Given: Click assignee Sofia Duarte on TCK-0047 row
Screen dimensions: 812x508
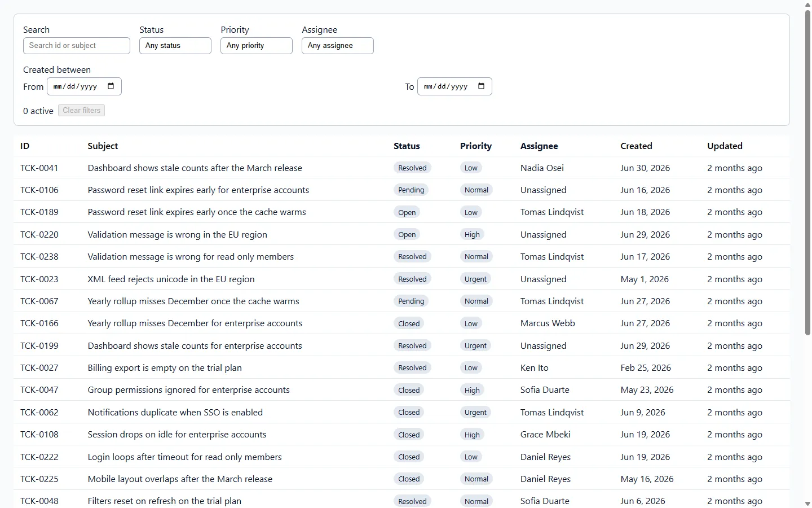Looking at the screenshot, I should click(x=545, y=389).
